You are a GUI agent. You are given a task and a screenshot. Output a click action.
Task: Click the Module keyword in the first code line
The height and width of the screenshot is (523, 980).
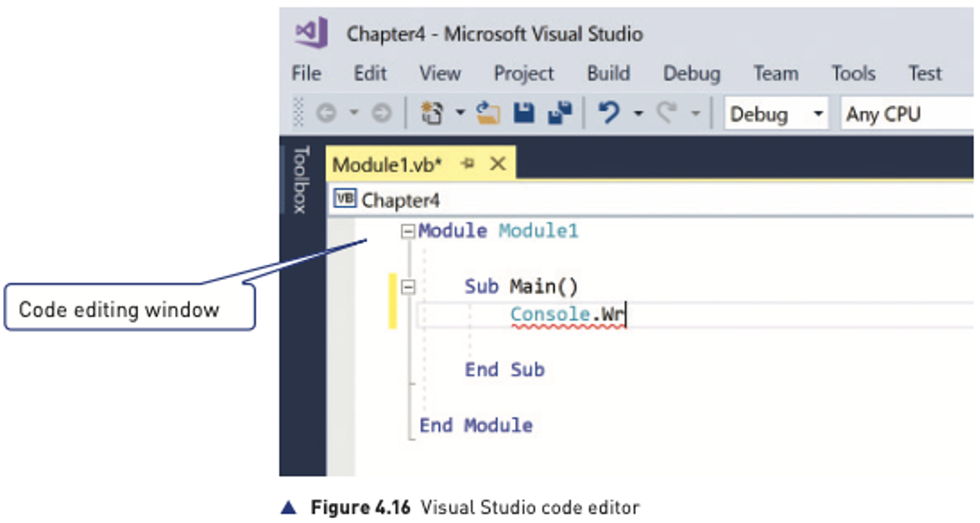click(x=452, y=231)
